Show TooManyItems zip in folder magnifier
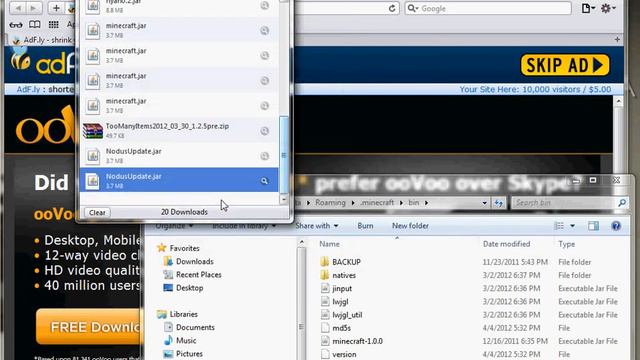The width and height of the screenshot is (640, 360). [x=264, y=131]
